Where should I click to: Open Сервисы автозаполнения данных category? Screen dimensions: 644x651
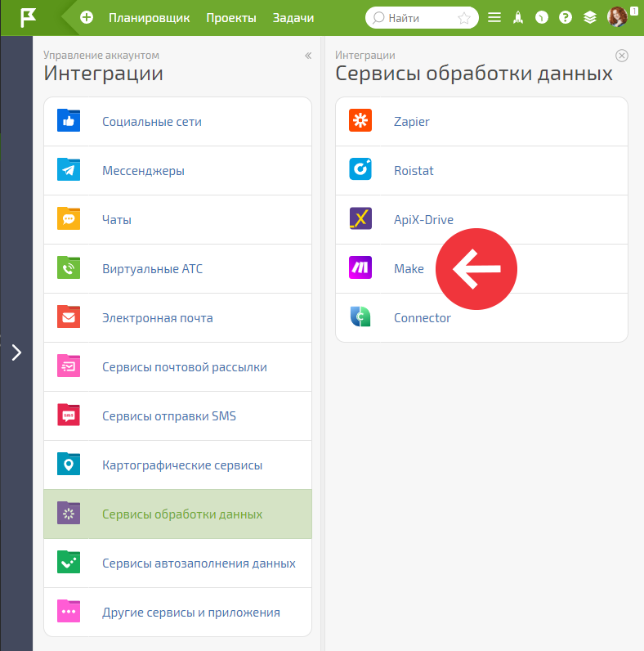177,563
